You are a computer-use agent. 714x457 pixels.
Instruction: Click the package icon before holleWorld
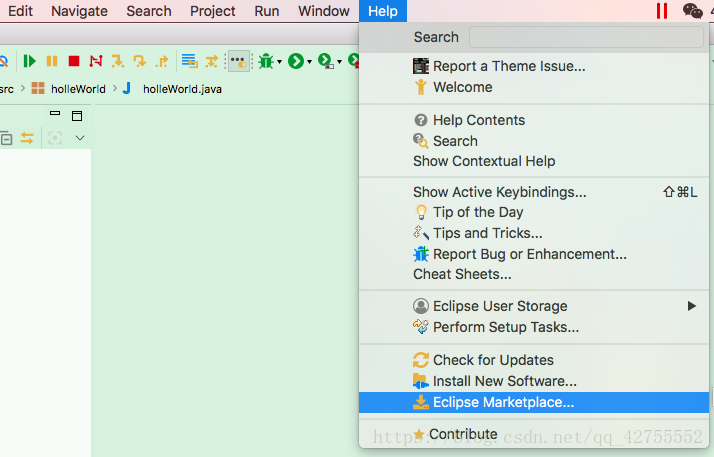(x=38, y=88)
